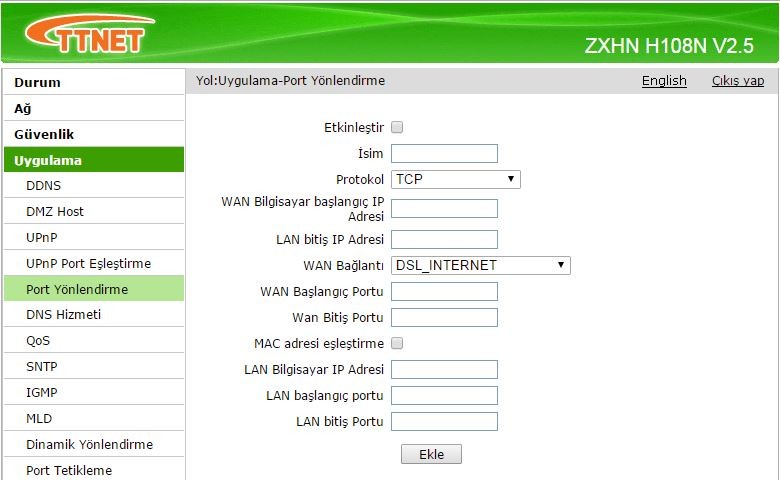
Task: Open the Durum menu
Action: (x=94, y=82)
